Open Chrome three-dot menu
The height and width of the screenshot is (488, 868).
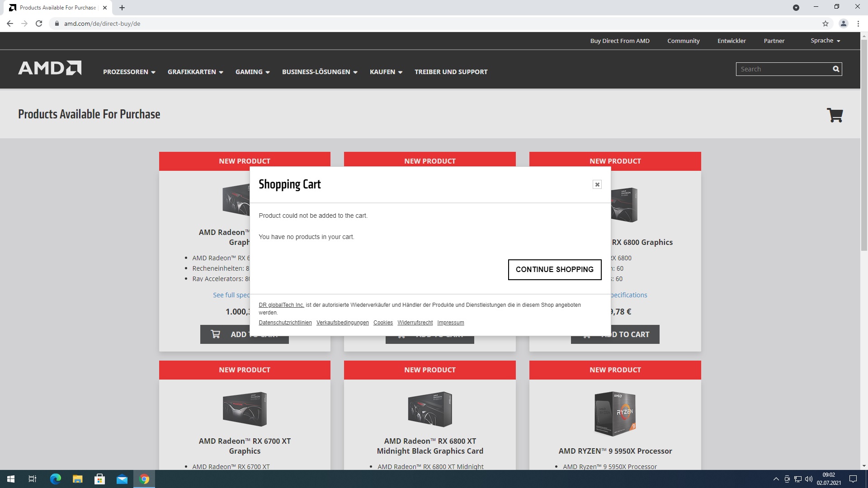pyautogui.click(x=858, y=23)
